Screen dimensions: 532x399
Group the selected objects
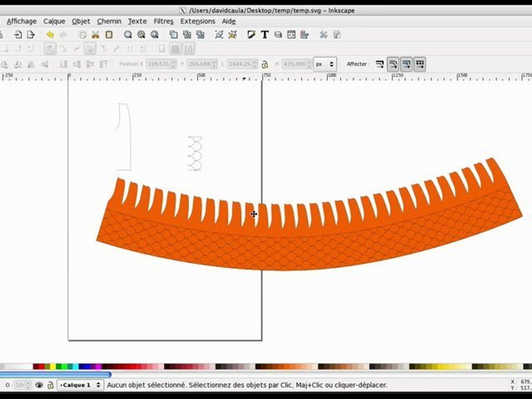pyautogui.click(x=219, y=34)
